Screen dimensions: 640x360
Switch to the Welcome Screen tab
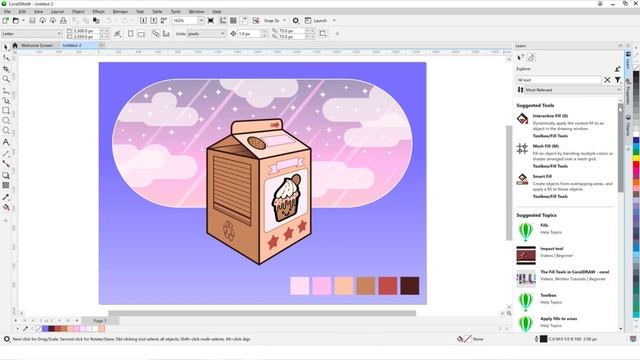[x=37, y=45]
